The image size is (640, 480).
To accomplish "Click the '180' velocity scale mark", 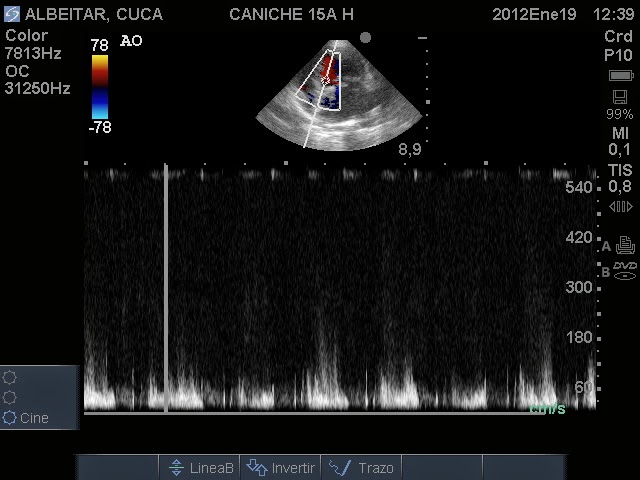I will 579,337.
